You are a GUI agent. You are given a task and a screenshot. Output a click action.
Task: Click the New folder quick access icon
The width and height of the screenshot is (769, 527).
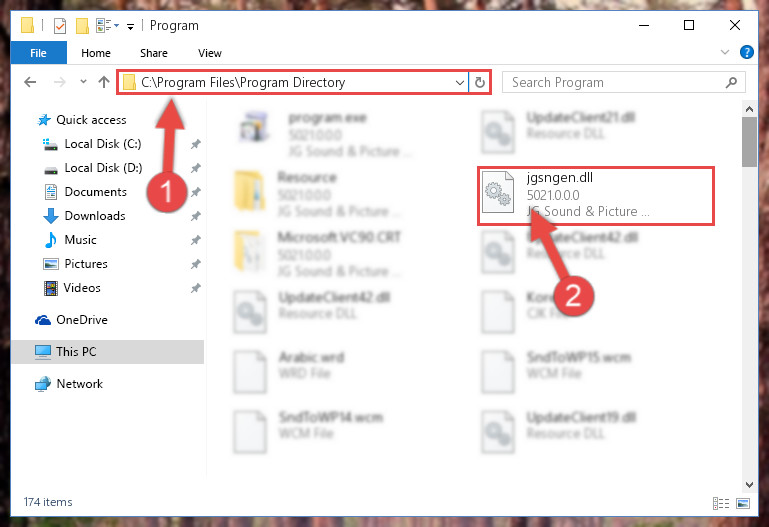point(82,25)
